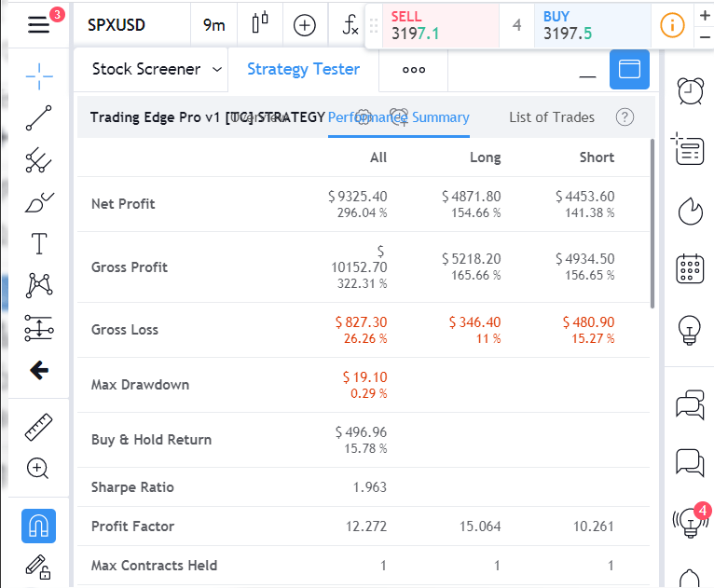Click the BUY 3197.5 button

coord(591,25)
